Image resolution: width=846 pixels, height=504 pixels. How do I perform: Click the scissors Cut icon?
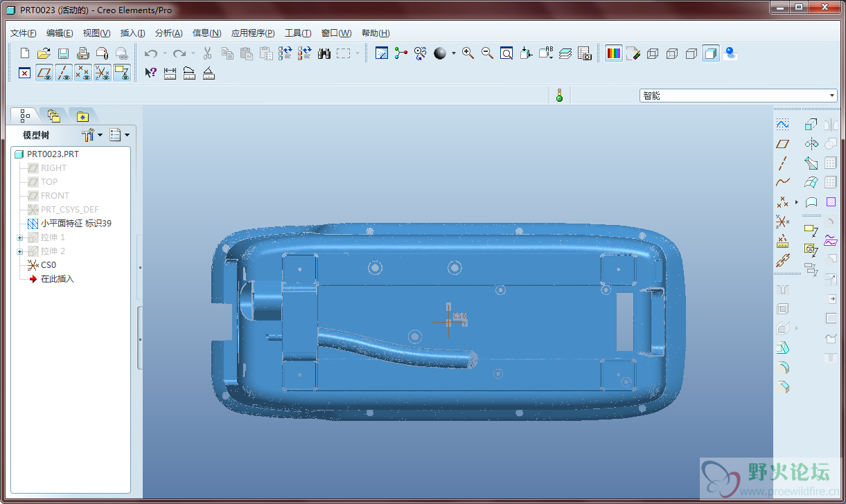(x=207, y=53)
